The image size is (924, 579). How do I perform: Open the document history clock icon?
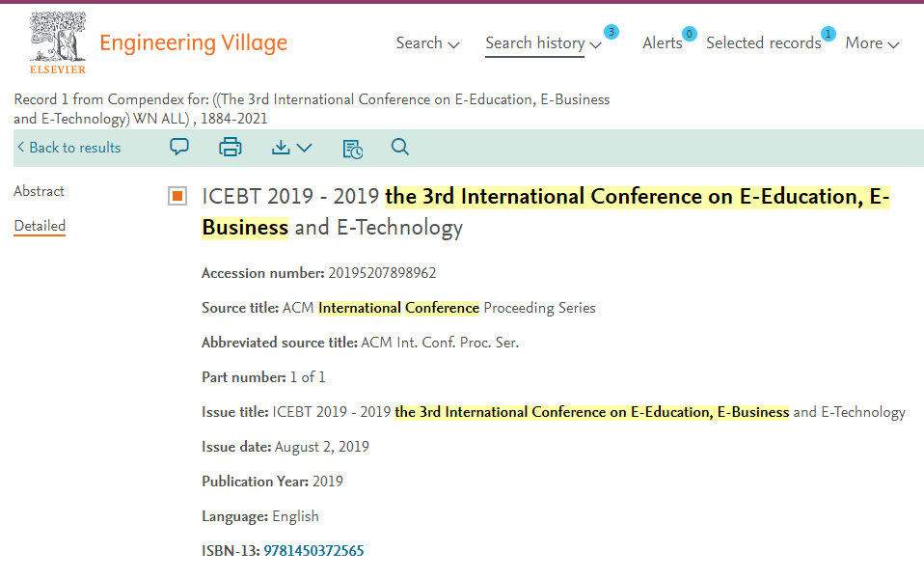point(352,149)
